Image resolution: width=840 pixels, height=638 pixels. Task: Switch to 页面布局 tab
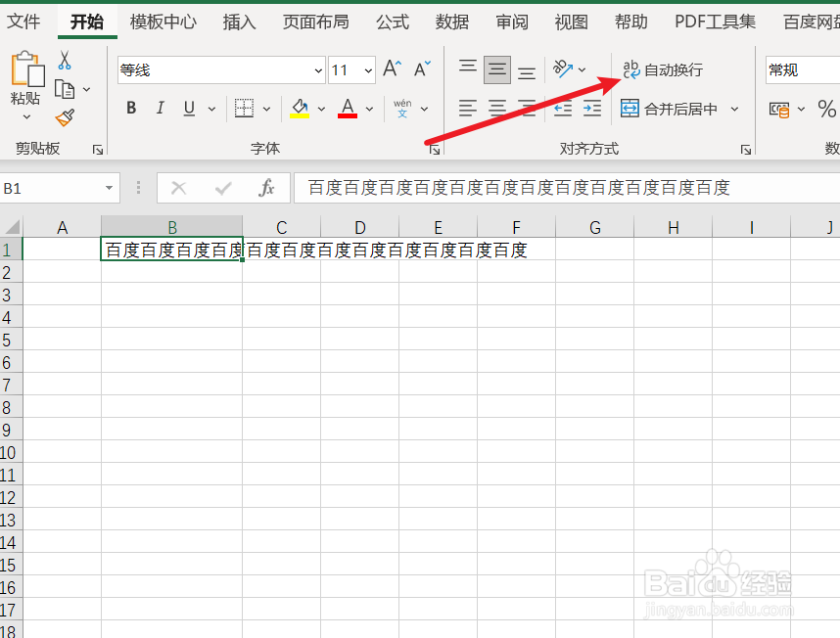pos(315,22)
